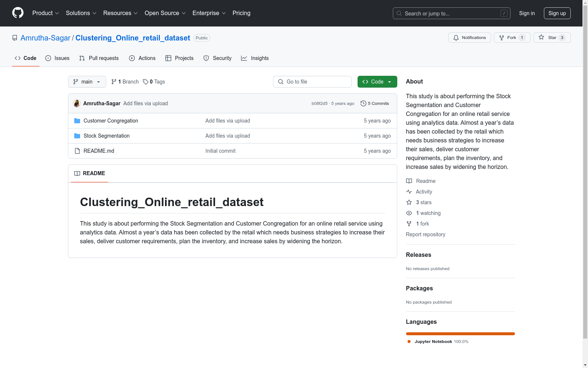This screenshot has height=368, width=588.
Task: Open the Stock Segmentation folder
Action: (107, 136)
